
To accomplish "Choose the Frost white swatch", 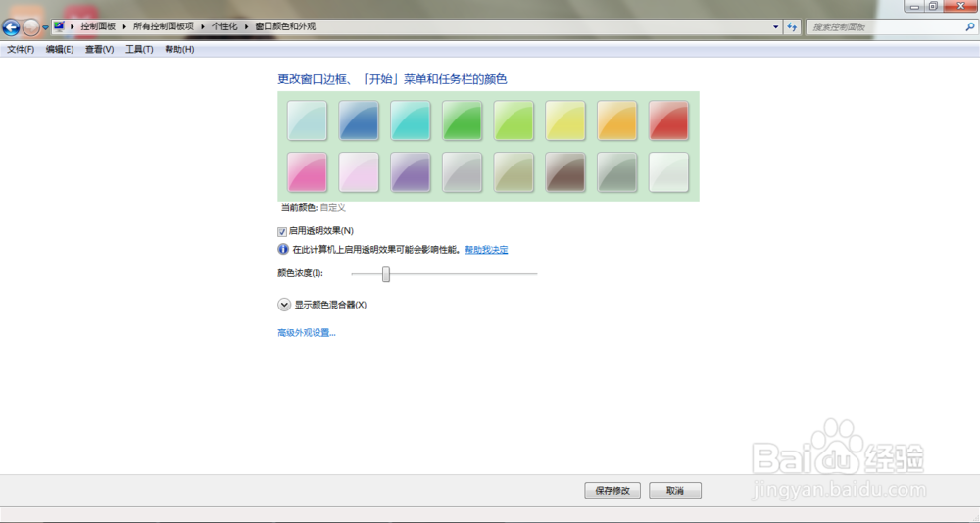I will (x=668, y=172).
